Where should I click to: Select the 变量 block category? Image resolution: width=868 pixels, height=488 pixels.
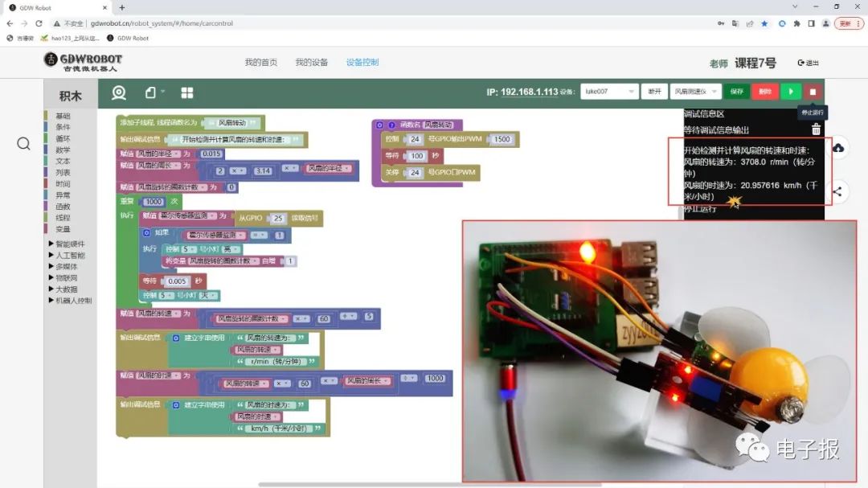63,229
